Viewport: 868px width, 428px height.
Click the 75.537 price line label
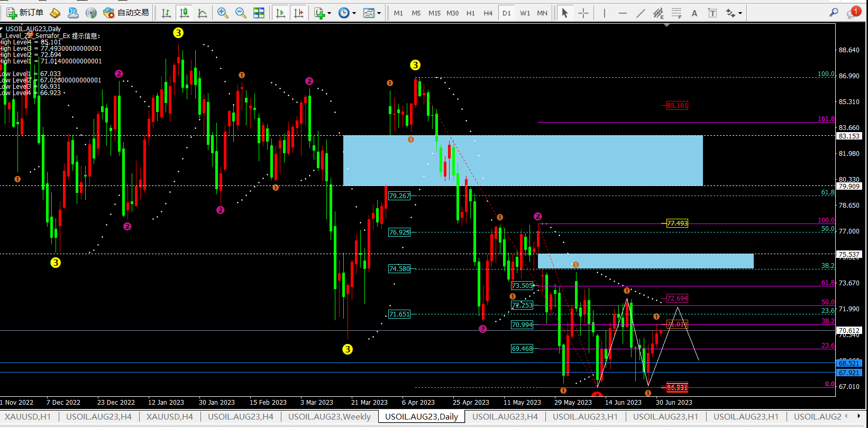(849, 254)
